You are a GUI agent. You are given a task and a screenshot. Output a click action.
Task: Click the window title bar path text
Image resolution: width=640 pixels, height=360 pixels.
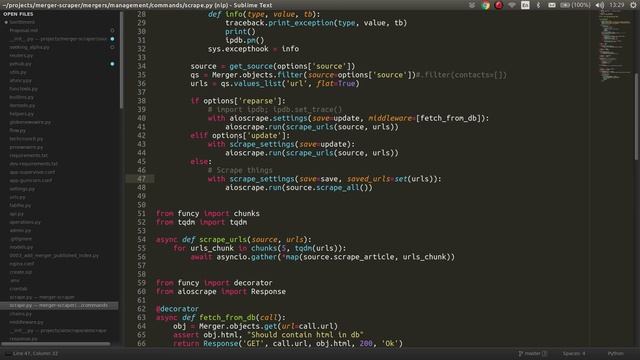[137, 5]
